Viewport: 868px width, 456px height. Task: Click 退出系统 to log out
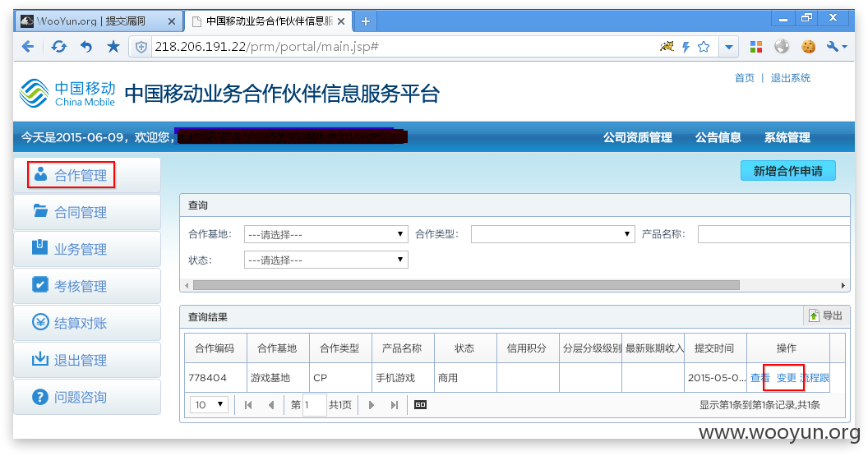tap(790, 78)
